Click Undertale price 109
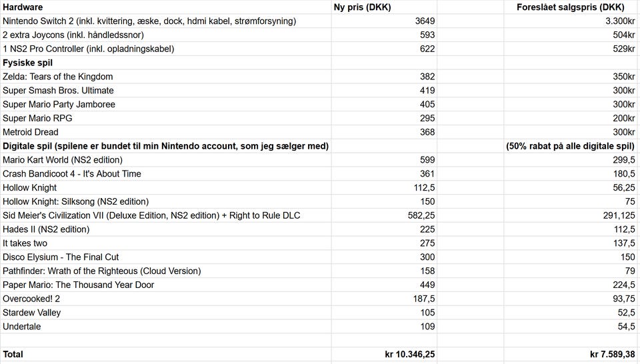 click(384, 326)
